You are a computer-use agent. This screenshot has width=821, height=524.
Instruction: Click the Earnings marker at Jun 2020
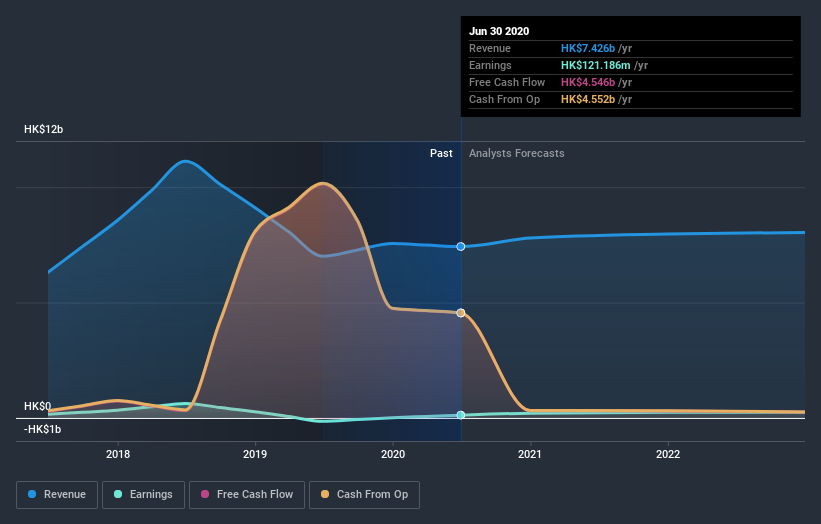(x=461, y=415)
